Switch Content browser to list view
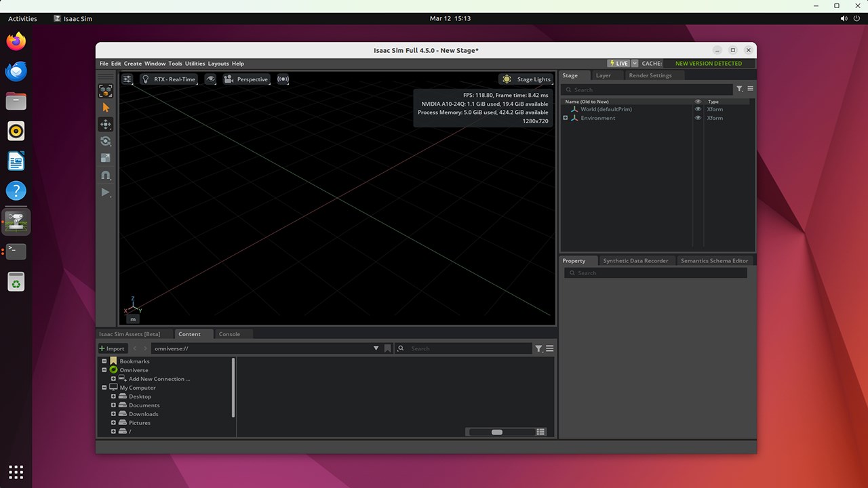This screenshot has height=488, width=868. 540,432
